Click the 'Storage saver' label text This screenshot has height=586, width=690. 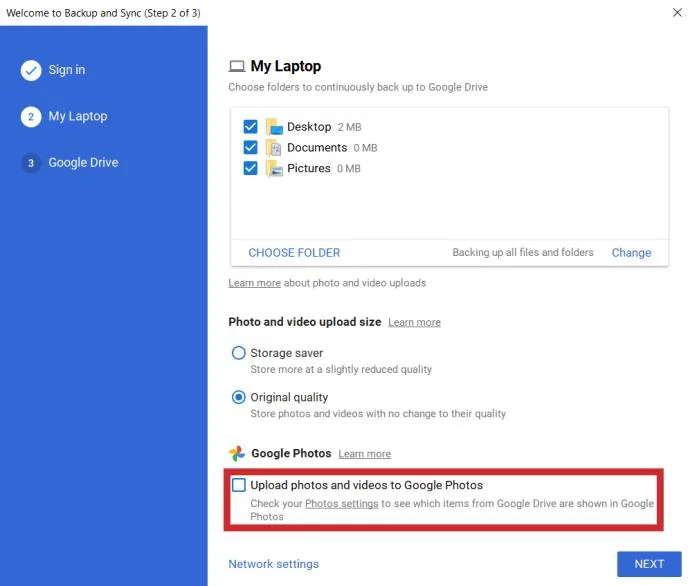(x=286, y=353)
